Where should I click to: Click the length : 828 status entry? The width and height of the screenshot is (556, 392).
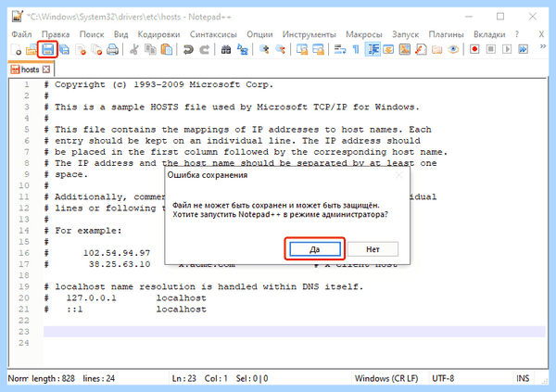point(53,378)
